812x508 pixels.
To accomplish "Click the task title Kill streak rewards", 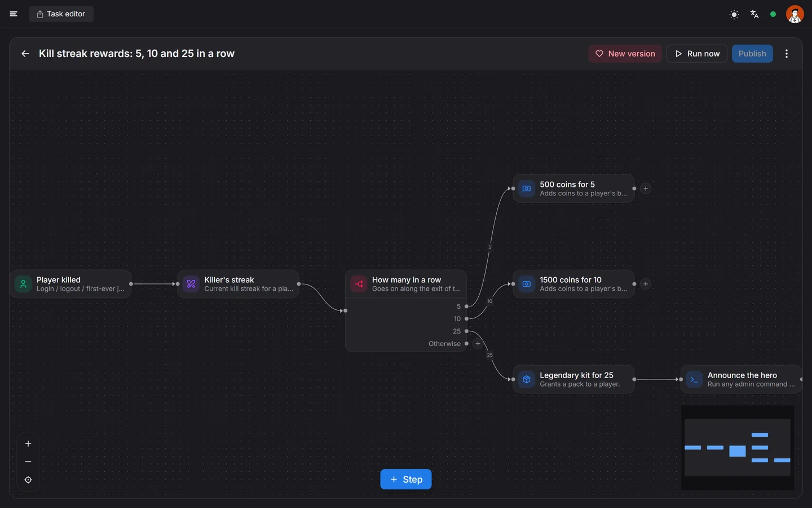I will pos(136,54).
